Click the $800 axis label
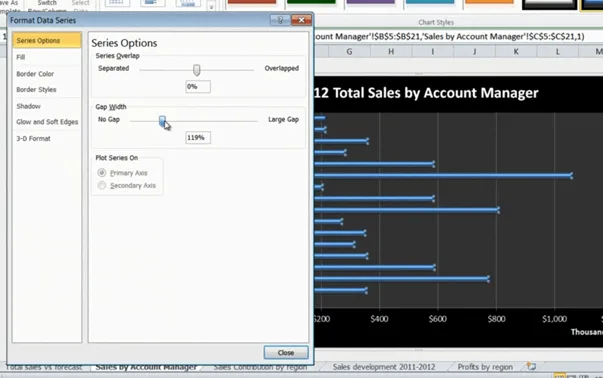 coord(496,319)
